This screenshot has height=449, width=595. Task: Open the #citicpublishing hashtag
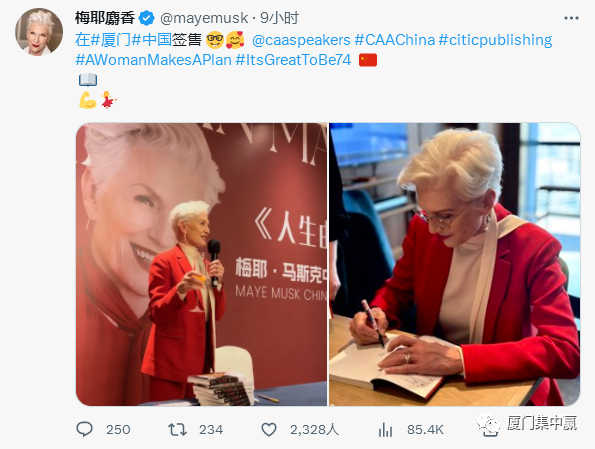(x=495, y=40)
